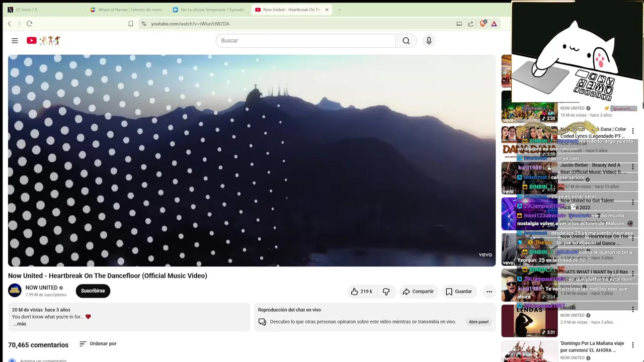Open options for Lendas video
The image size is (644, 362).
pyautogui.click(x=633, y=310)
